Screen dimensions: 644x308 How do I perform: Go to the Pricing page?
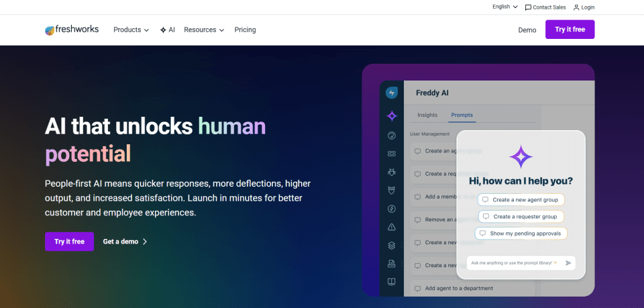[x=246, y=30]
